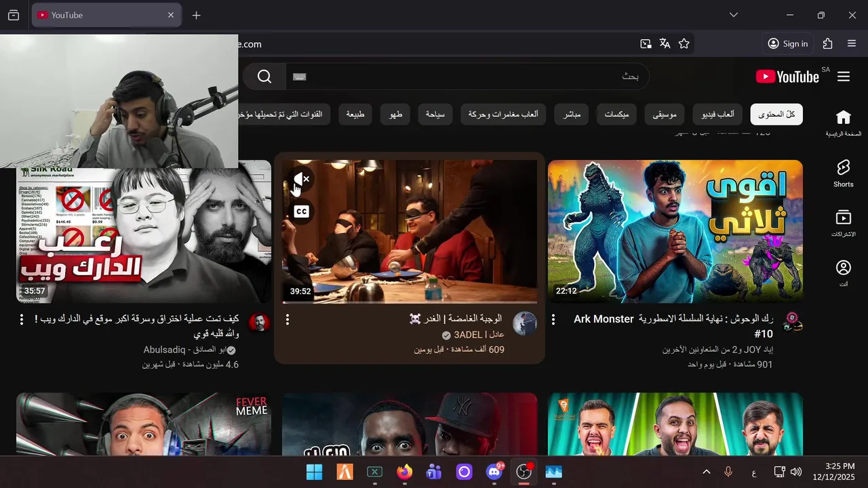Select the ميكسات filter chip
868x488 pixels.
pyautogui.click(x=616, y=115)
